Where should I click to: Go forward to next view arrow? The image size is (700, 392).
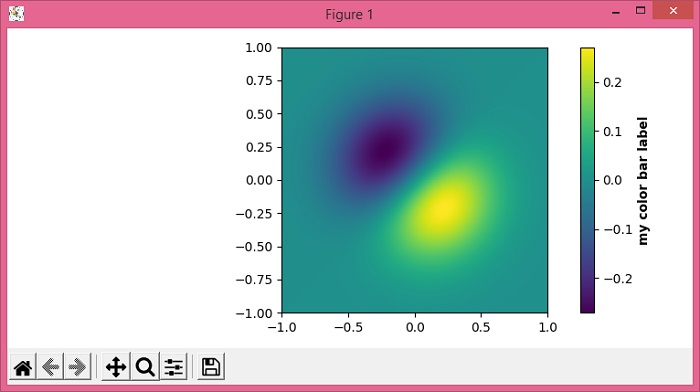pyautogui.click(x=77, y=367)
